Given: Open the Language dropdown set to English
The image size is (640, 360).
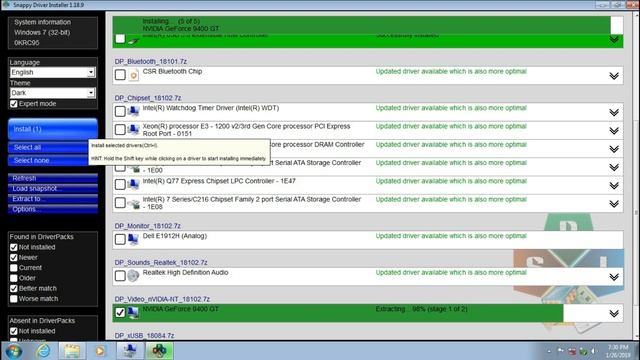Looking at the screenshot, I should [x=53, y=72].
